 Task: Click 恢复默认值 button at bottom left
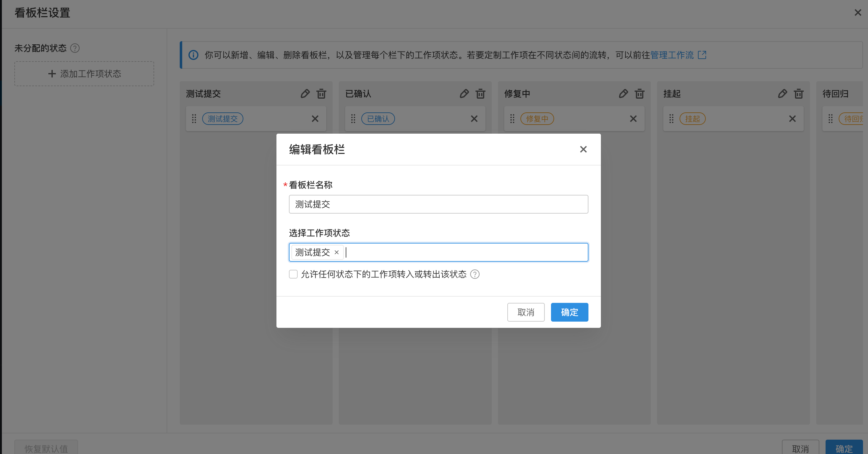tap(46, 448)
